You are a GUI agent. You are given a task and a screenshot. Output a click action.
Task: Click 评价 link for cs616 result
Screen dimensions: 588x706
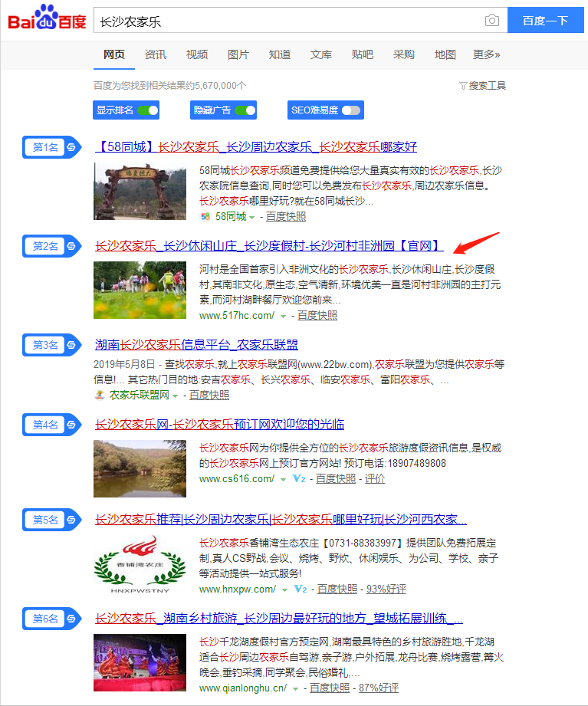click(x=375, y=478)
